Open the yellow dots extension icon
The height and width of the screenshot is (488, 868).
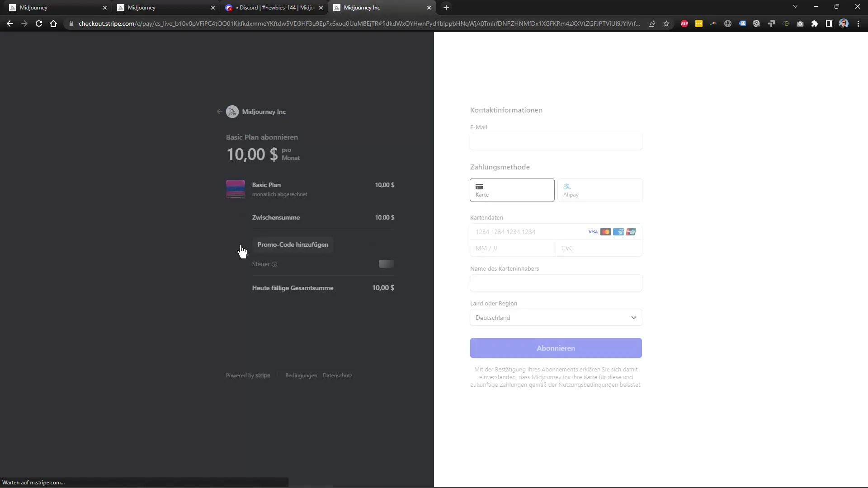[x=699, y=23]
